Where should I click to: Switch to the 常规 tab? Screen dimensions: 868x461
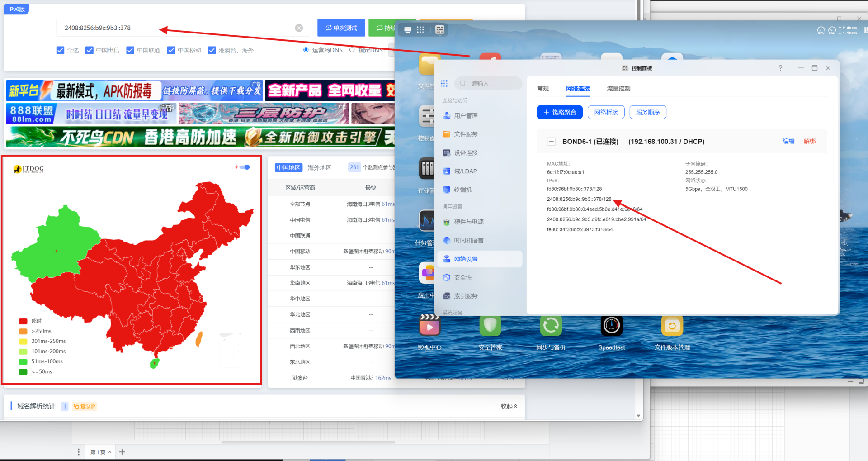[x=543, y=89]
